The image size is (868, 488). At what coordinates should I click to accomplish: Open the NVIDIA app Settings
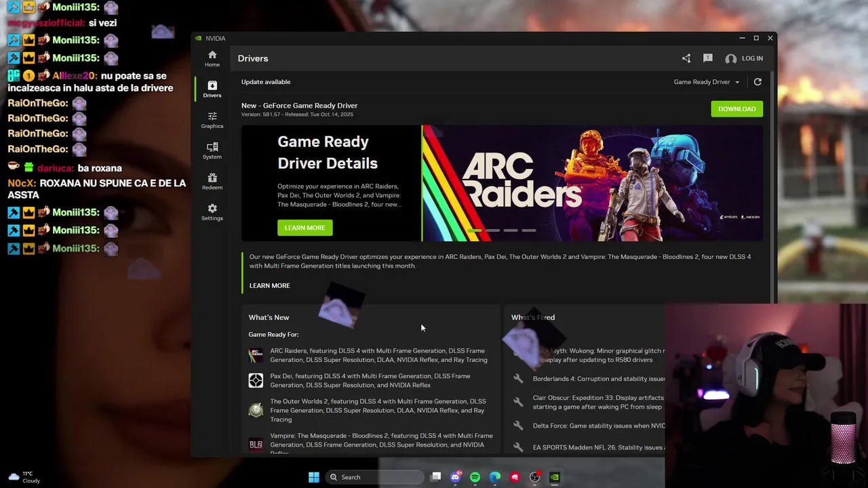(212, 212)
